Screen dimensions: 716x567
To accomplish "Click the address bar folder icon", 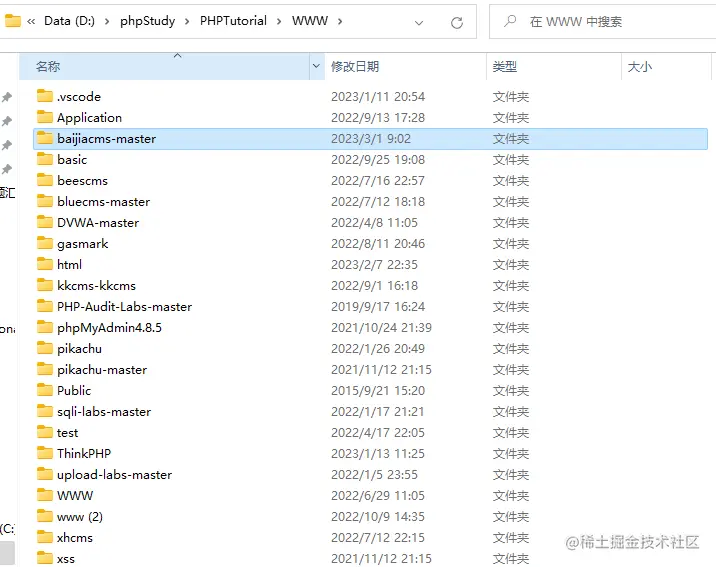I will point(13,21).
